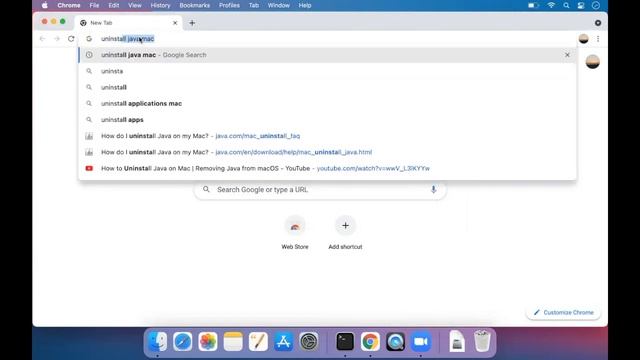Screen dimensions: 640x360
Task: Open the File menu
Action: coord(94,5)
